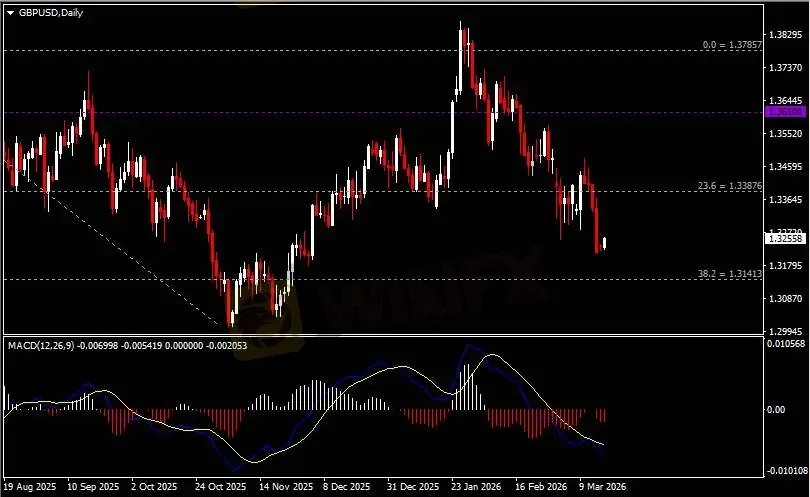Viewport: 810px width, 497px height.
Task: Click the 0.00 MACD zero level label
Action: pos(776,410)
